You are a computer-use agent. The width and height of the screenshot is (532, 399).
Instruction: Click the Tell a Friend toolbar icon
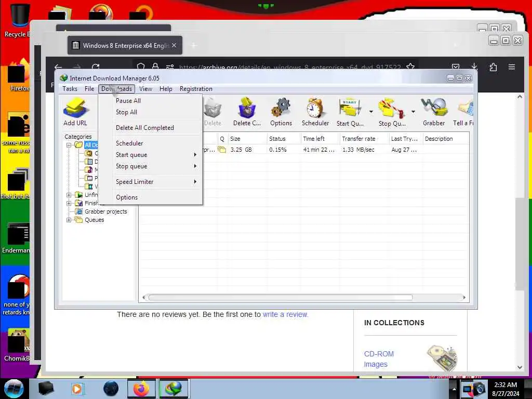463,112
